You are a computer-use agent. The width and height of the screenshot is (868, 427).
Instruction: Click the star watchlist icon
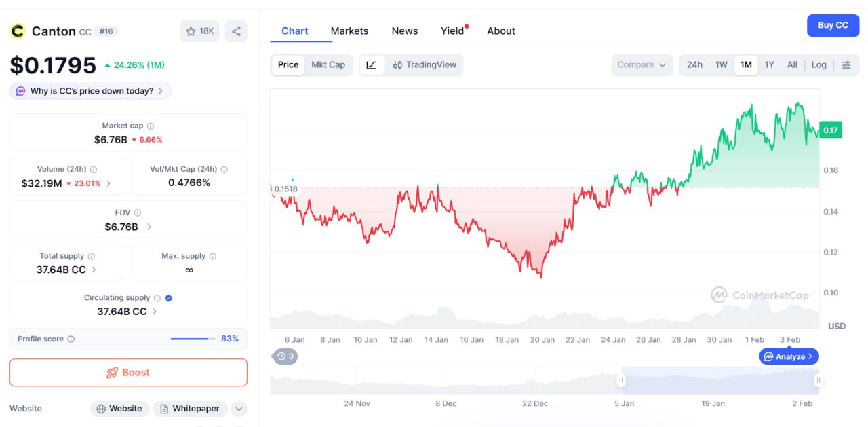click(x=191, y=31)
